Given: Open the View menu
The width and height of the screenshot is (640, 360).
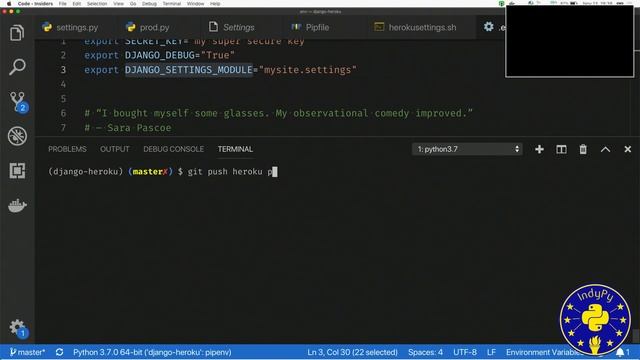Looking at the screenshot, I should [x=118, y=4].
